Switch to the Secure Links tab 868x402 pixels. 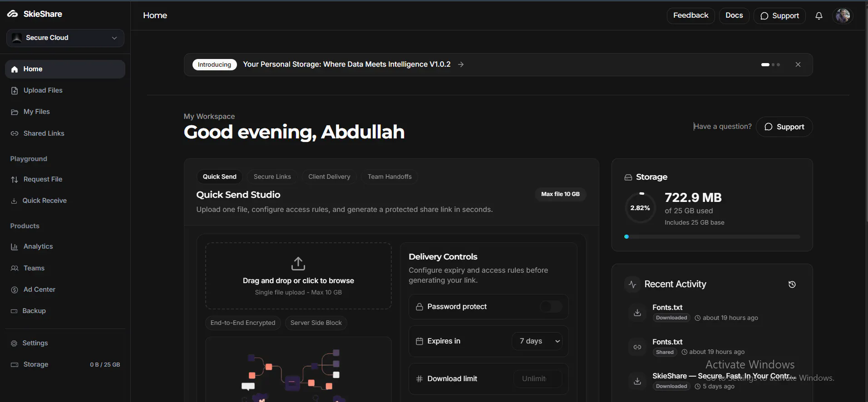pyautogui.click(x=272, y=177)
